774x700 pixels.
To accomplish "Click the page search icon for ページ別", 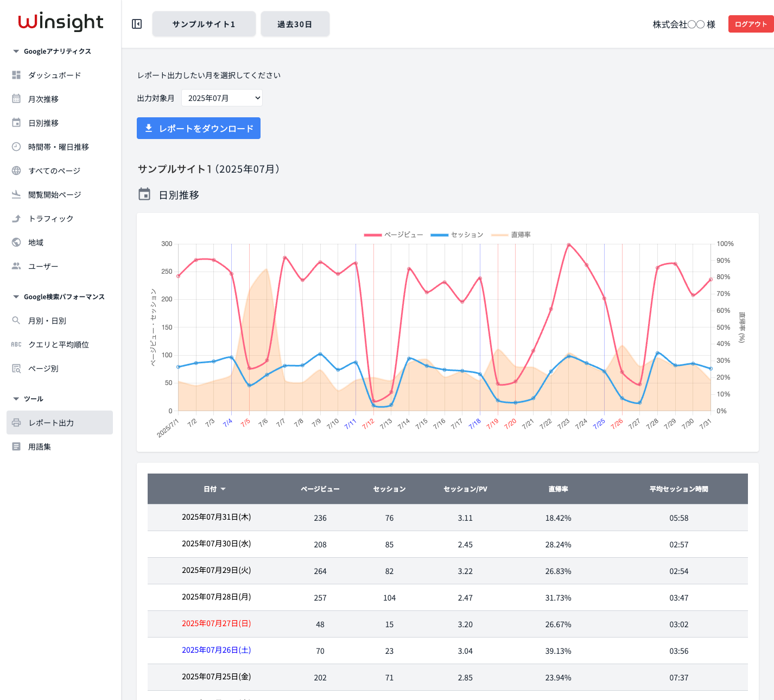I will 16,368.
